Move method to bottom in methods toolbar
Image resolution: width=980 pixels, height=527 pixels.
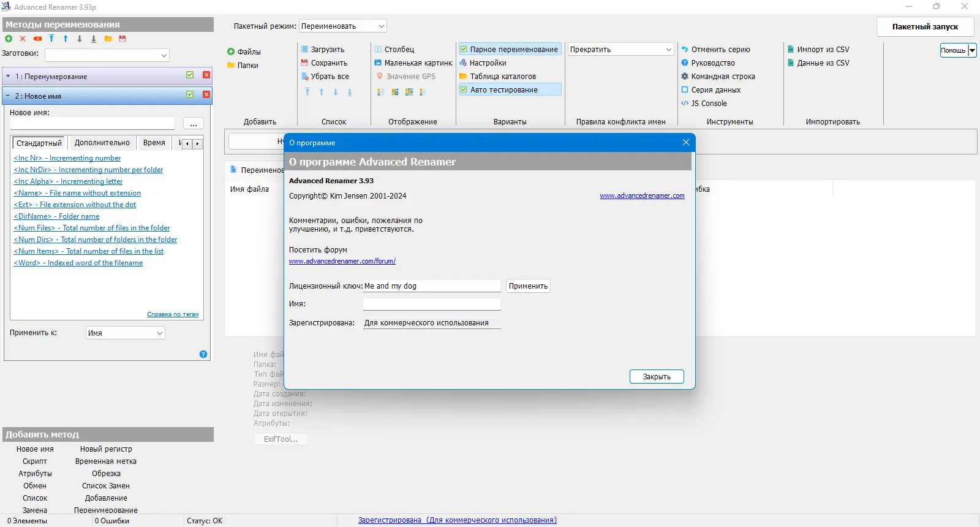tap(94, 39)
